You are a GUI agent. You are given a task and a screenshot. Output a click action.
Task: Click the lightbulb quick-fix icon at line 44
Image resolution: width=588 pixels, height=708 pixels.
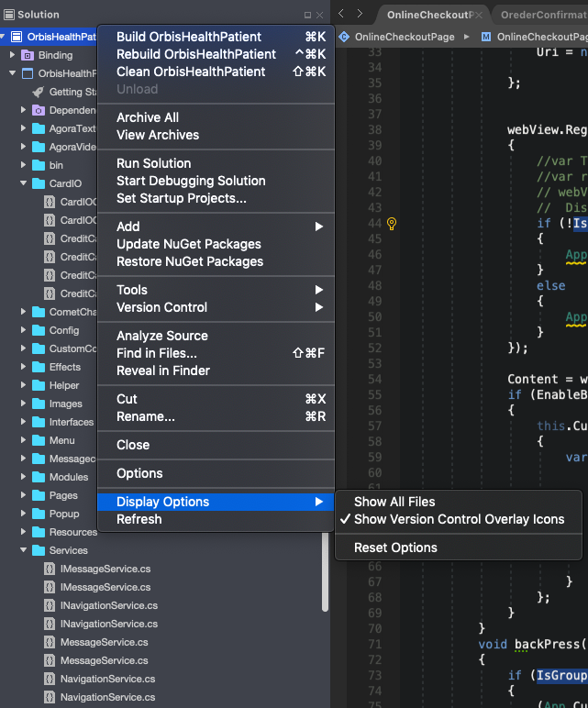pos(392,224)
